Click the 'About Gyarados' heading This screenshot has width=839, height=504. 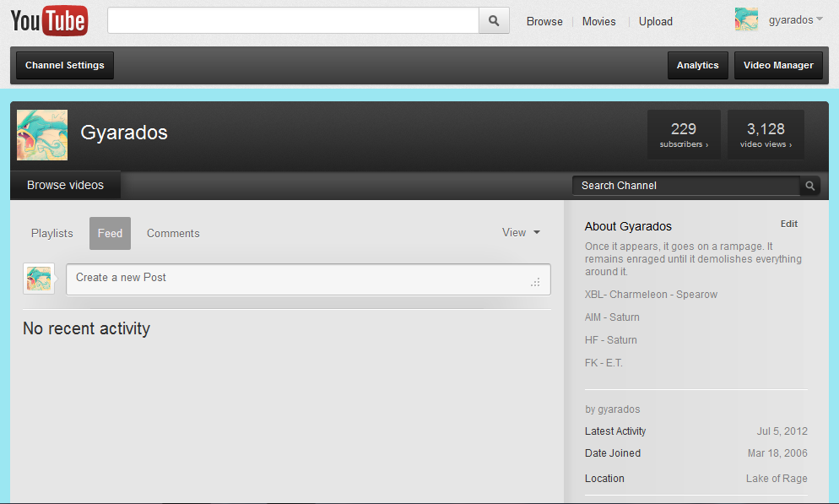628,226
